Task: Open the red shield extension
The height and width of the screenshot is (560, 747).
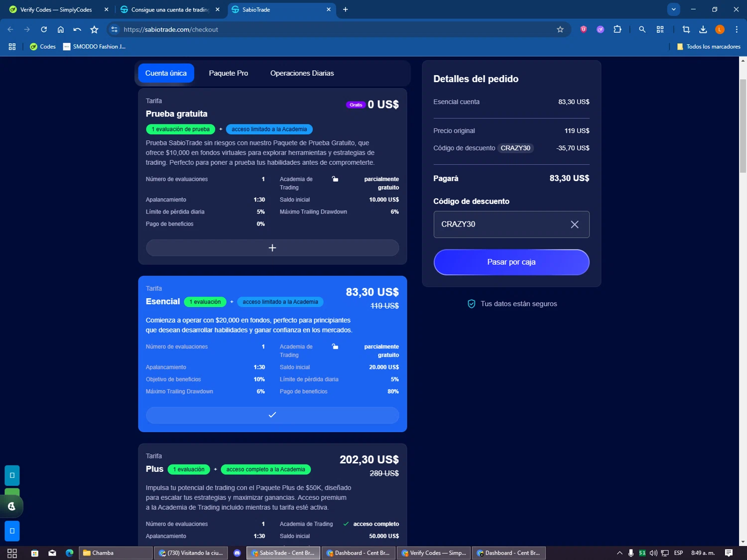Action: coord(584,29)
